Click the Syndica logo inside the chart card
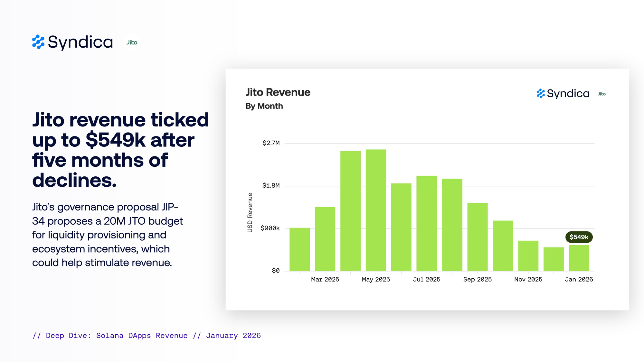 click(x=563, y=94)
